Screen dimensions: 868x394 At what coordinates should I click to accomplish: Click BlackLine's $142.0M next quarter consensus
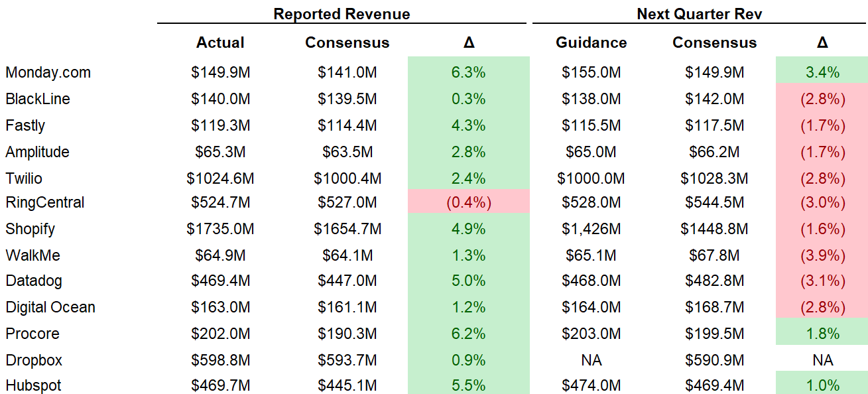pyautogui.click(x=714, y=99)
